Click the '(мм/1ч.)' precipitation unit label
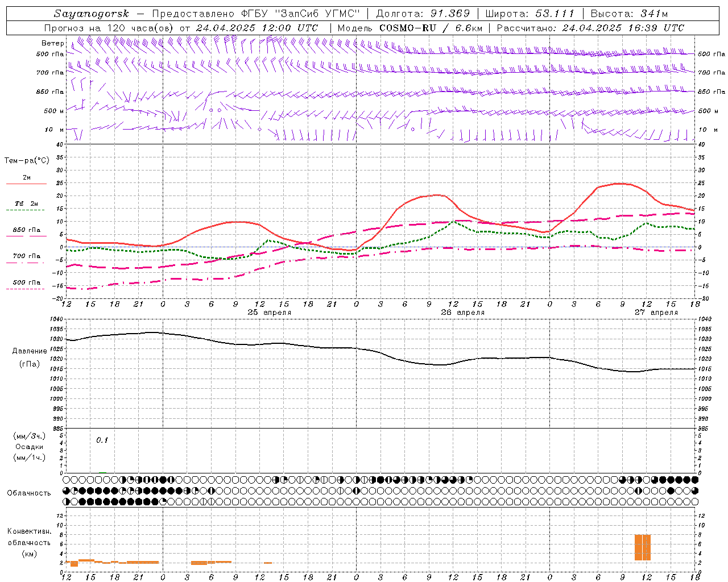 (30, 458)
